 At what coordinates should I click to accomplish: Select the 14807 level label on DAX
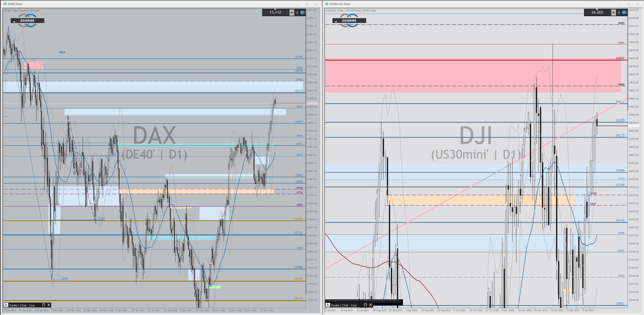(299, 122)
